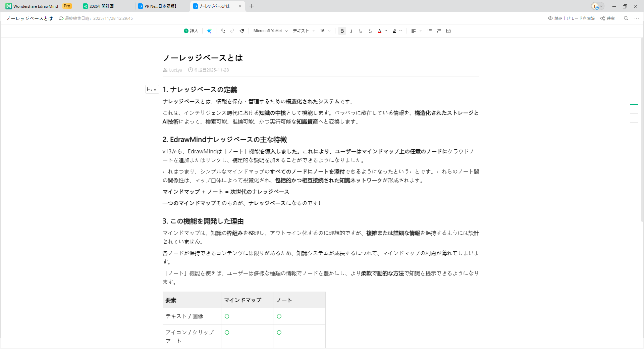Toggle bold formatting
Screen dimensions: 644x349
[x=342, y=31]
